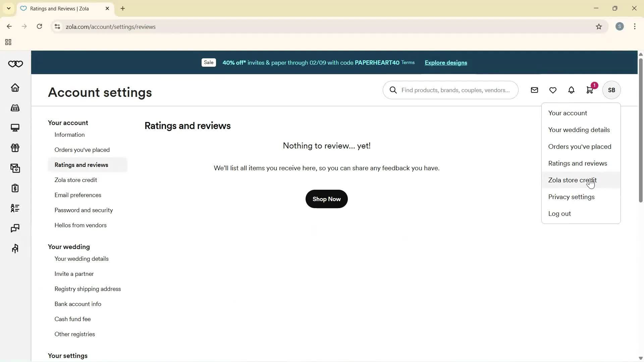The width and height of the screenshot is (644, 362).
Task: Select the guest list icon in sidebar
Action: point(15,208)
